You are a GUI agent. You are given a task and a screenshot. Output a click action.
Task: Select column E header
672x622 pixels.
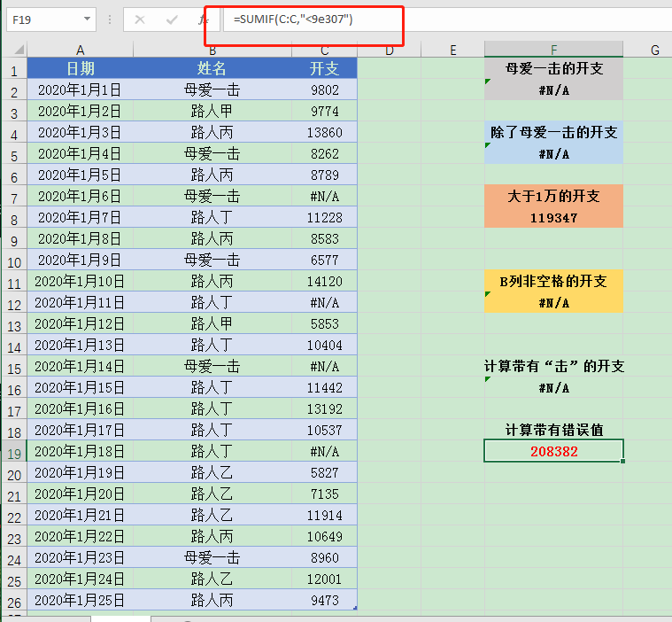coord(452,50)
